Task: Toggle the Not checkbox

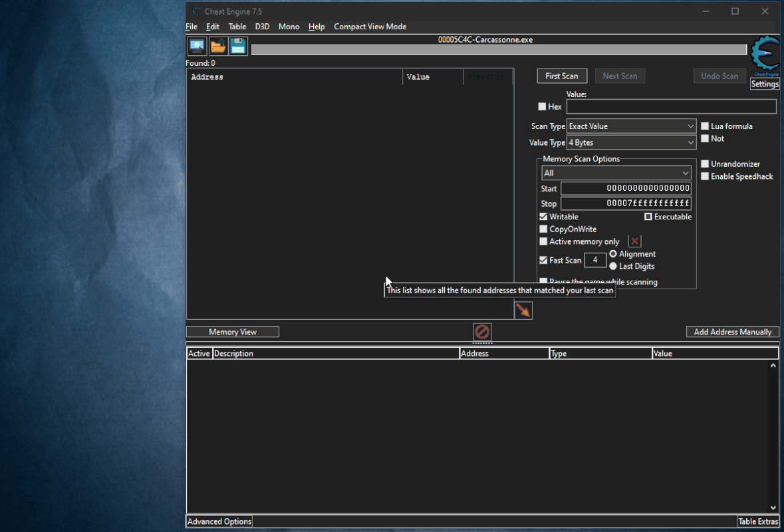Action: [705, 138]
